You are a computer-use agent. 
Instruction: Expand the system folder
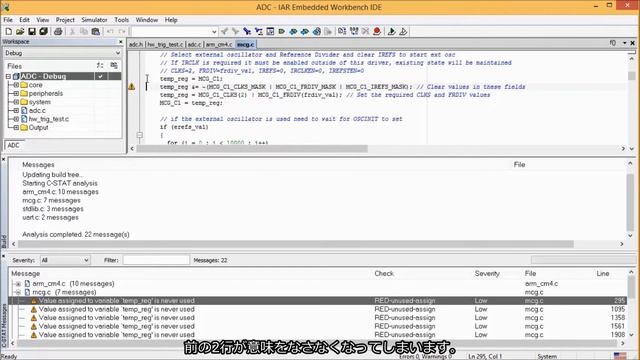pyautogui.click(x=16, y=102)
